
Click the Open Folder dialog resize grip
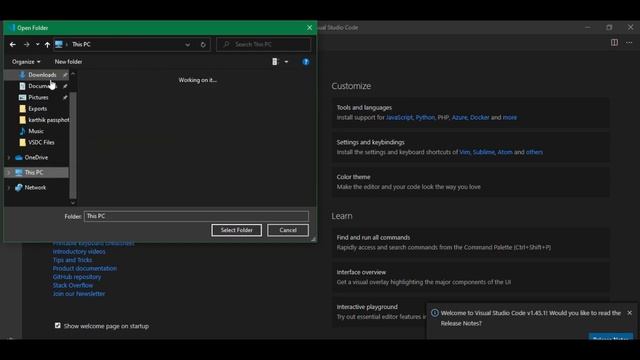(x=313, y=239)
